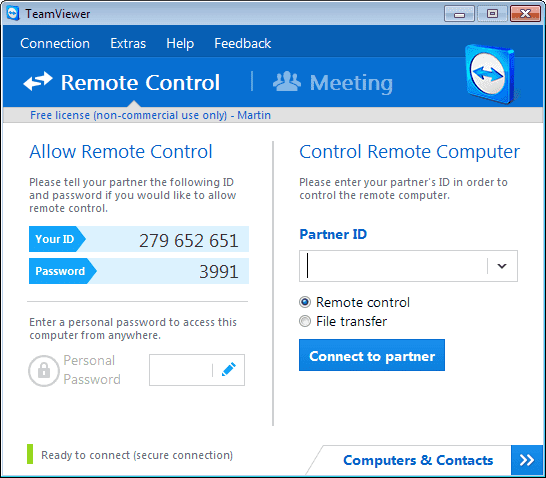This screenshot has width=546, height=478.
Task: Open the Computers & Contacts panel
Action: click(x=418, y=460)
